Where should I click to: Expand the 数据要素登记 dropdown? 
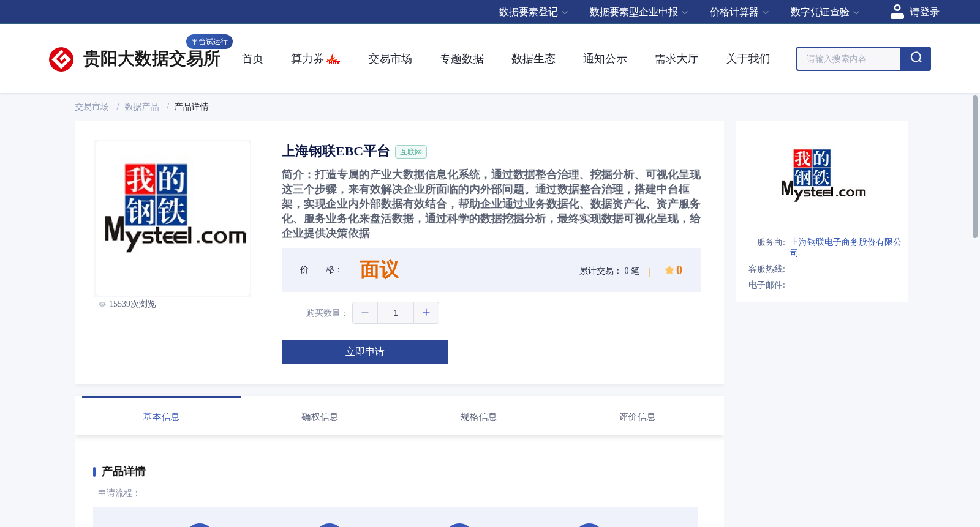click(533, 12)
